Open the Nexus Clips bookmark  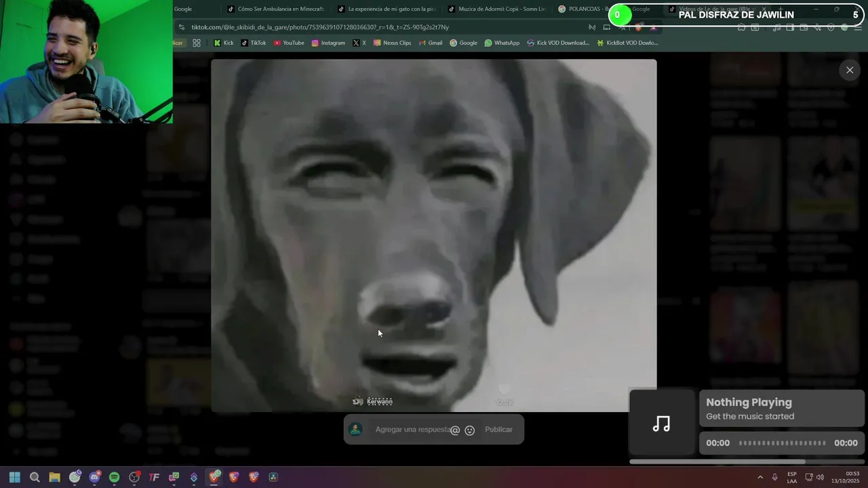[392, 43]
